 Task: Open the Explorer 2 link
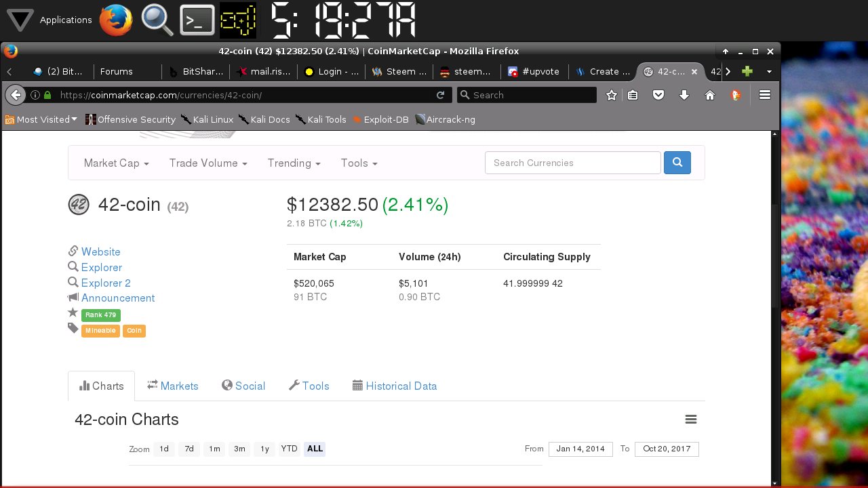click(106, 283)
